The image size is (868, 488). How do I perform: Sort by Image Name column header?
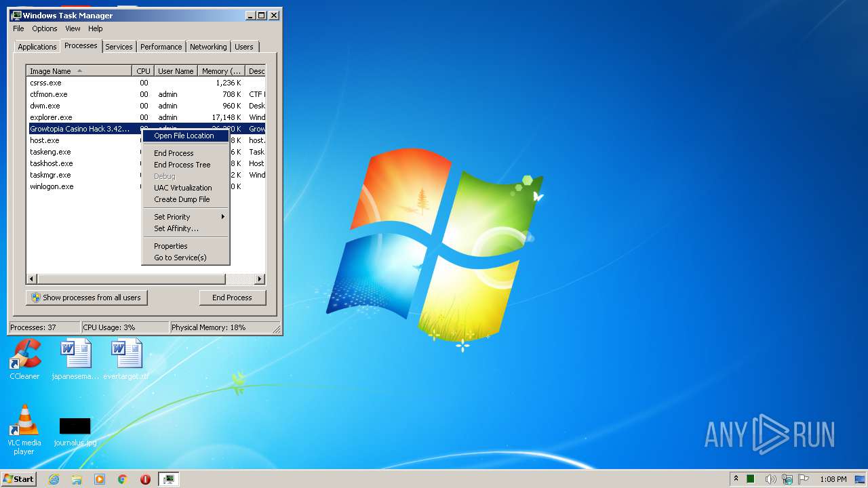pos(79,71)
